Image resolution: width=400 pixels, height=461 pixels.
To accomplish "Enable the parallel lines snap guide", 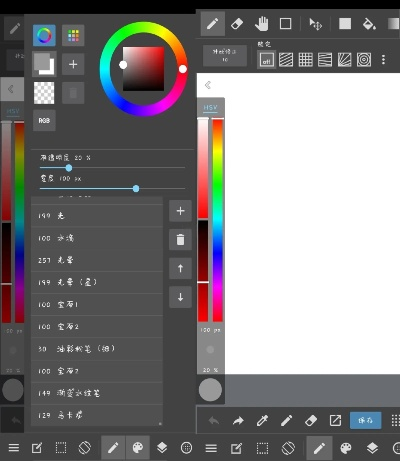I will click(x=286, y=60).
